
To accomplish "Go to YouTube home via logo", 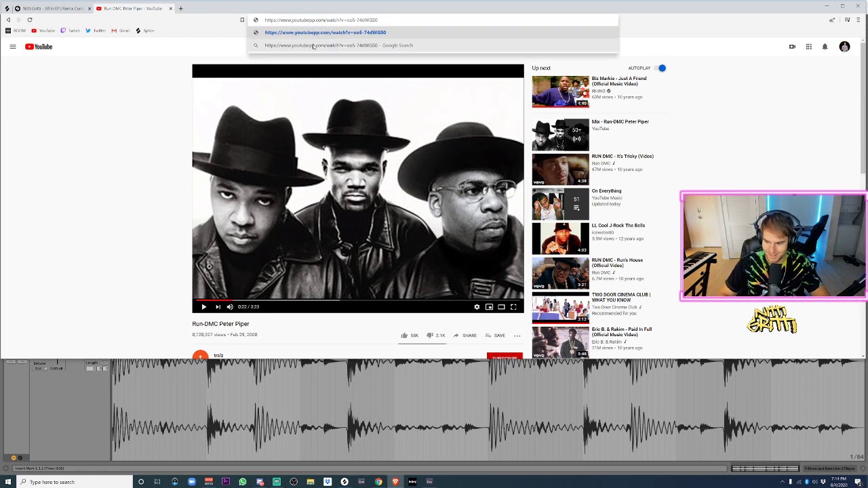I will 39,47.
